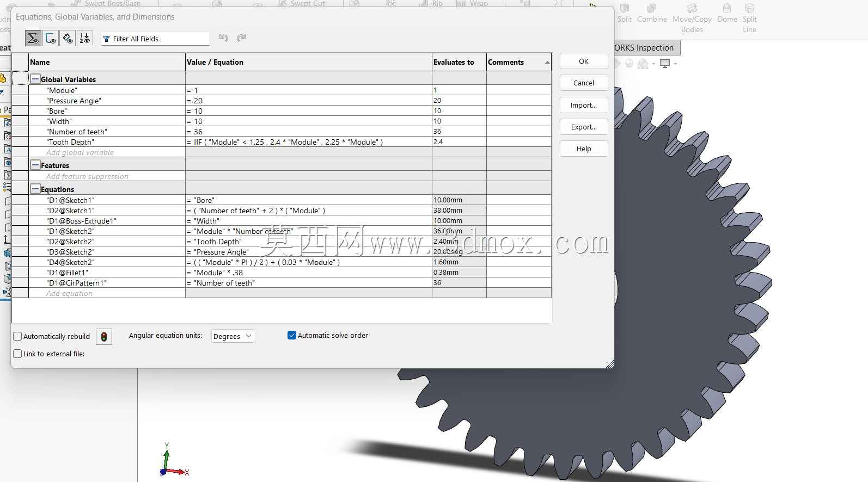Click the "D1@Sketch2" equation name

[x=71, y=231]
